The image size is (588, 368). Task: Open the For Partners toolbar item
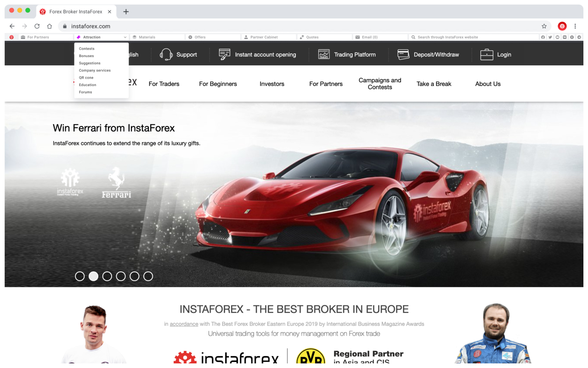pyautogui.click(x=45, y=37)
